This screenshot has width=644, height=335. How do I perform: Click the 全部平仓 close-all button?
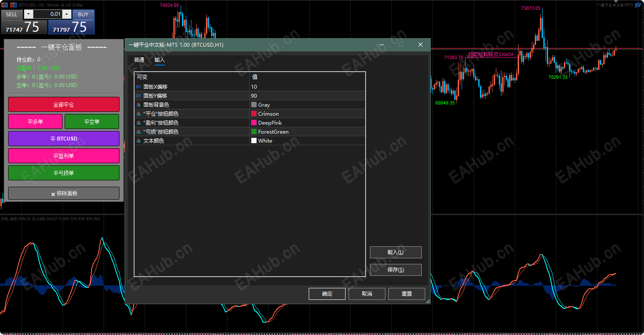pos(64,105)
